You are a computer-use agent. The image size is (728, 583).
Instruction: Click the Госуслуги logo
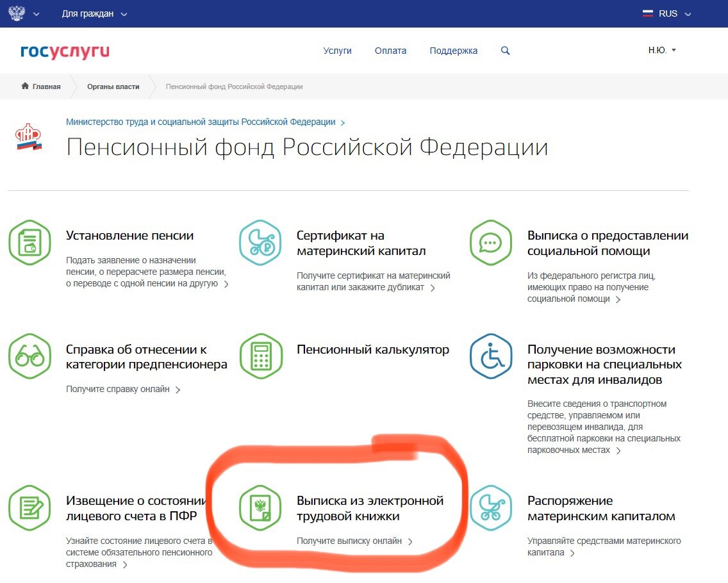65,51
